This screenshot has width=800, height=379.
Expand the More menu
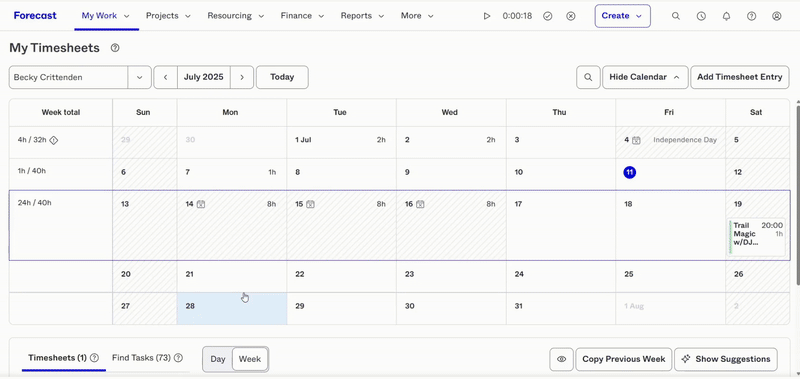pyautogui.click(x=417, y=16)
